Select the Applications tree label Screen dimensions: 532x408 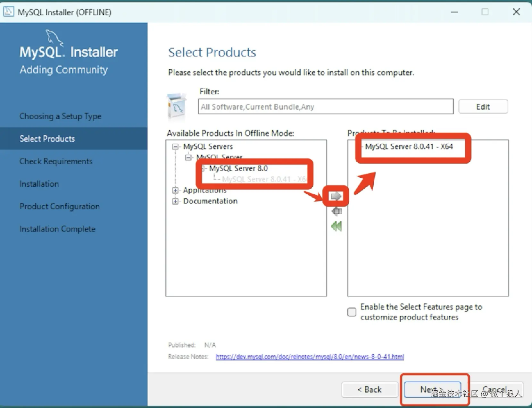pyautogui.click(x=205, y=191)
